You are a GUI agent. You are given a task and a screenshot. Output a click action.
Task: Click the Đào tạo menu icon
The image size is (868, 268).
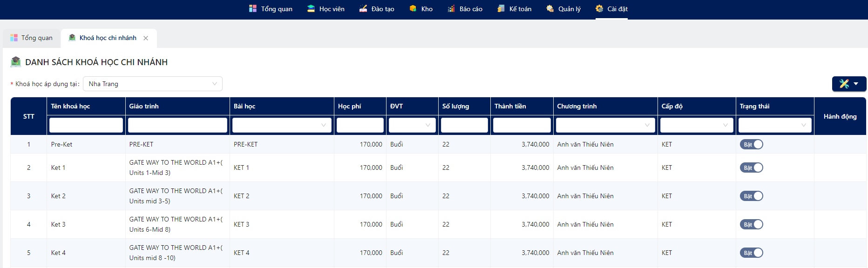363,8
